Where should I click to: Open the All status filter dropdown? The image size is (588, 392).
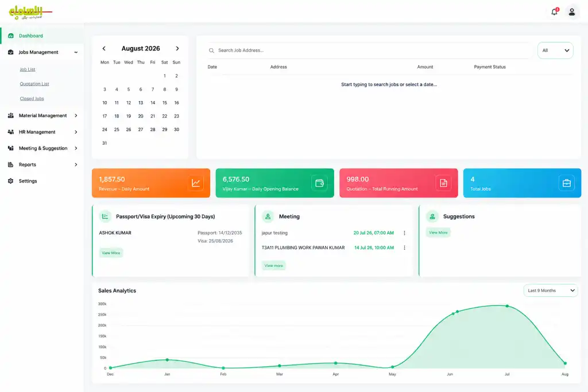(x=555, y=50)
